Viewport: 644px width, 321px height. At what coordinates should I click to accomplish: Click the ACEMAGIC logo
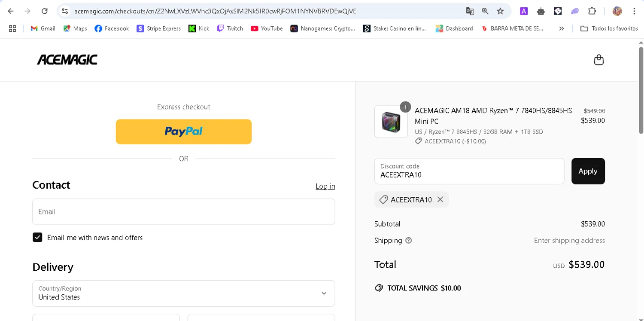point(67,60)
